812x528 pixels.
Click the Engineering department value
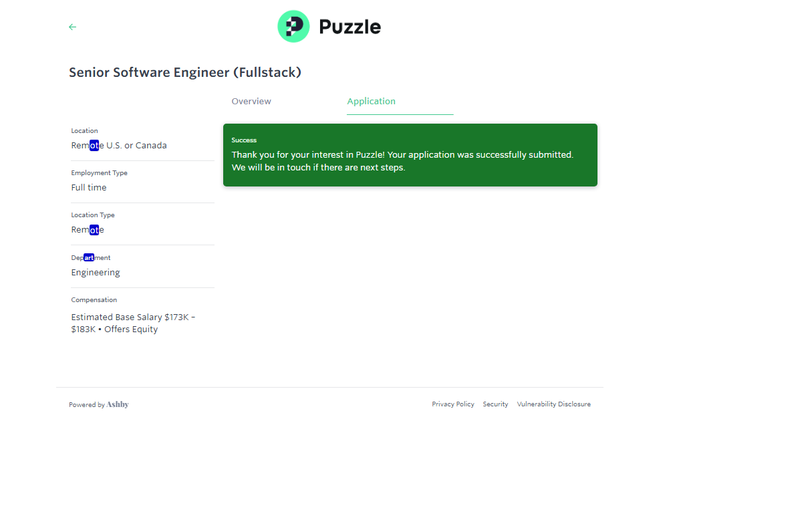[x=96, y=273]
